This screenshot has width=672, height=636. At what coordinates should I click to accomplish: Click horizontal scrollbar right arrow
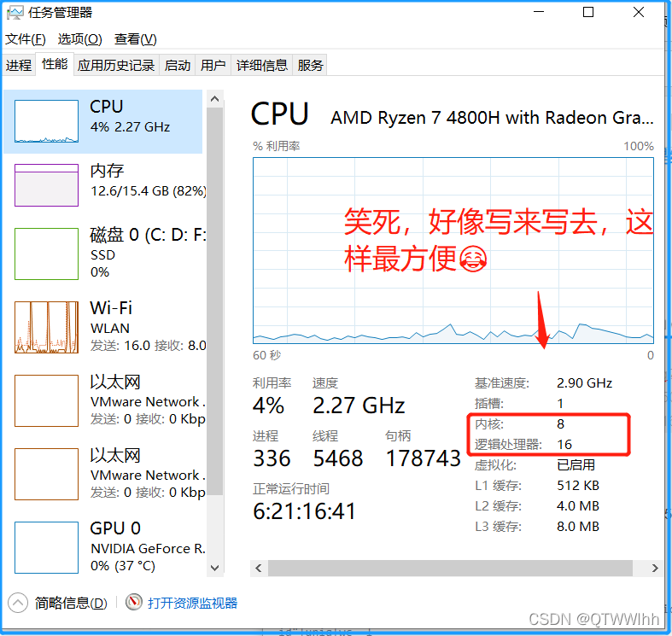654,569
